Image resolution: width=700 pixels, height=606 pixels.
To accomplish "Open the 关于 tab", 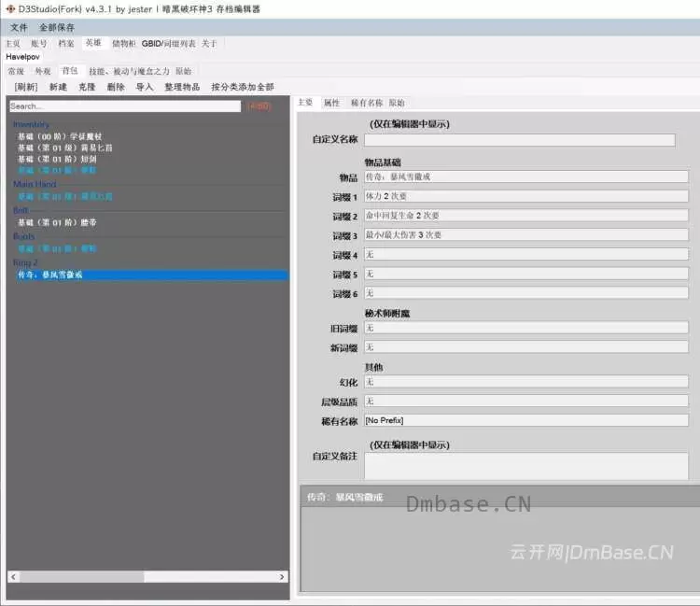I will tap(209, 44).
